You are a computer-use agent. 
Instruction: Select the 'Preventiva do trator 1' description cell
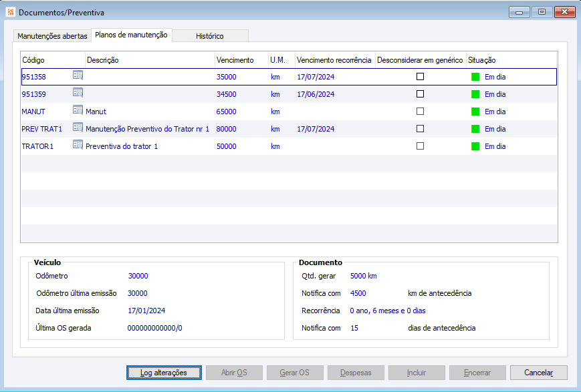click(122, 146)
